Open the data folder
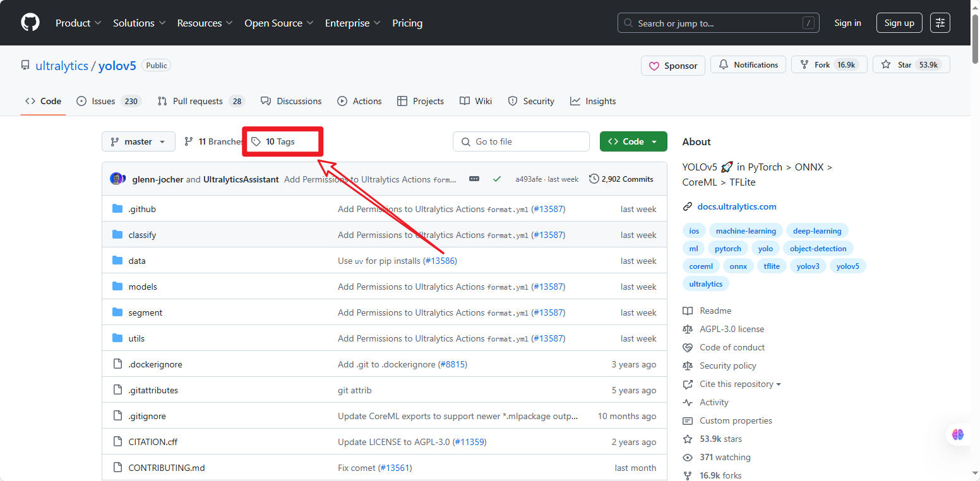The height and width of the screenshot is (481, 980). 137,261
